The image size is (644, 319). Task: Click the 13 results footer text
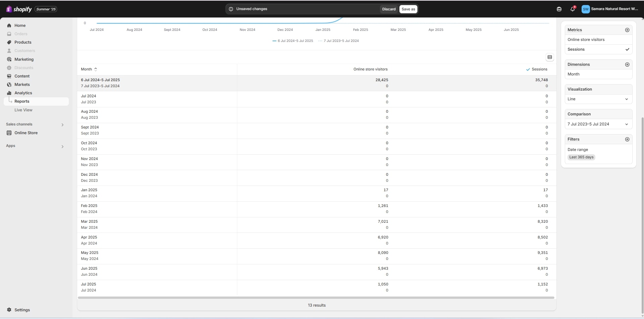(316, 305)
